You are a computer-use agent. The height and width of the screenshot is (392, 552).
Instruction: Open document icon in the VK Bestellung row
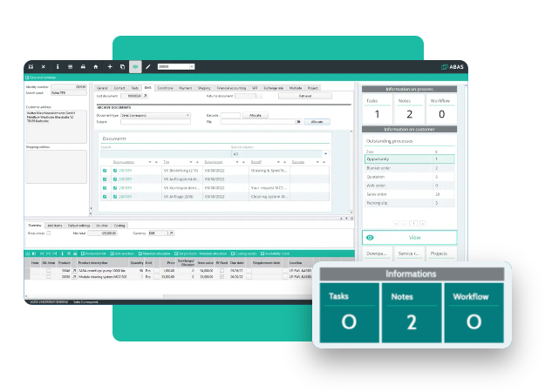(115, 171)
